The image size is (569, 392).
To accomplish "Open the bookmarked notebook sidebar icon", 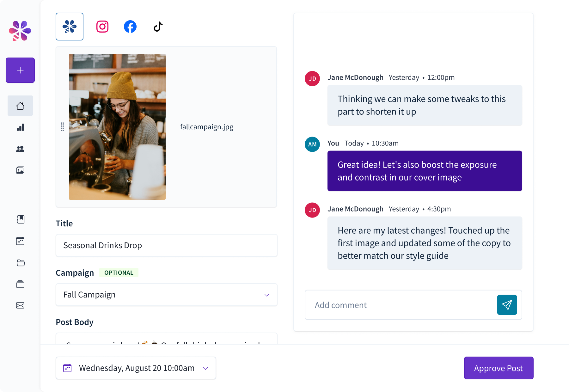I will (21, 219).
